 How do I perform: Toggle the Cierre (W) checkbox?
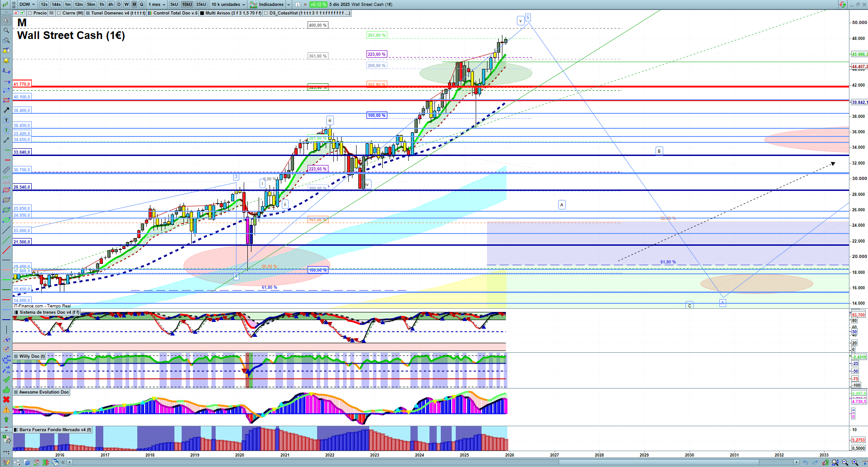point(59,13)
